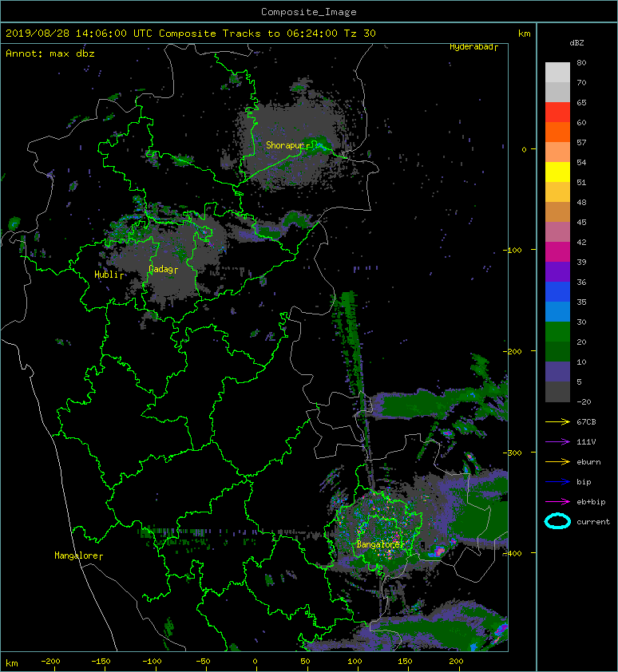Viewport: 618px width, 672px height.
Task: Pick the slate purple 10-5 dBZ swatch
Action: click(557, 372)
